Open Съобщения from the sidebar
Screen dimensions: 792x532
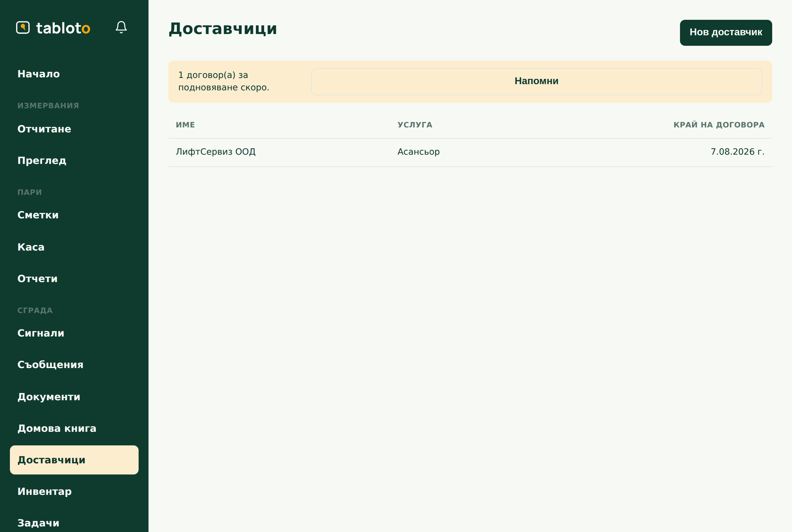click(x=74, y=365)
